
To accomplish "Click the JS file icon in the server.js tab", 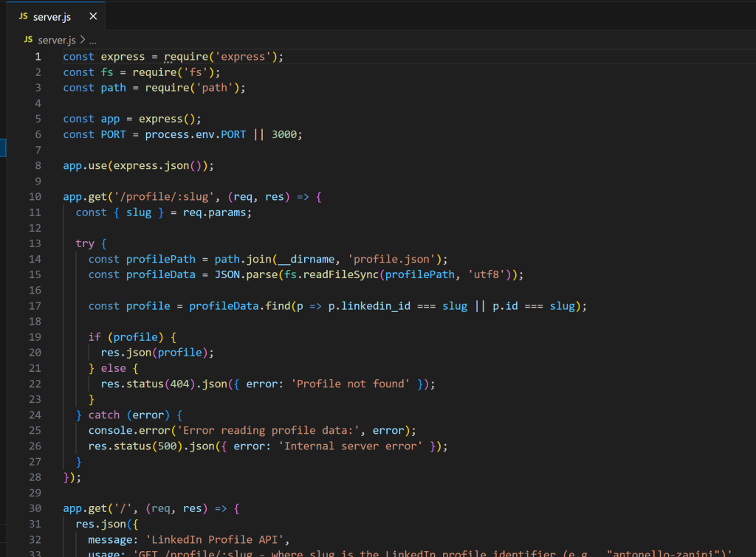I will tap(24, 15).
